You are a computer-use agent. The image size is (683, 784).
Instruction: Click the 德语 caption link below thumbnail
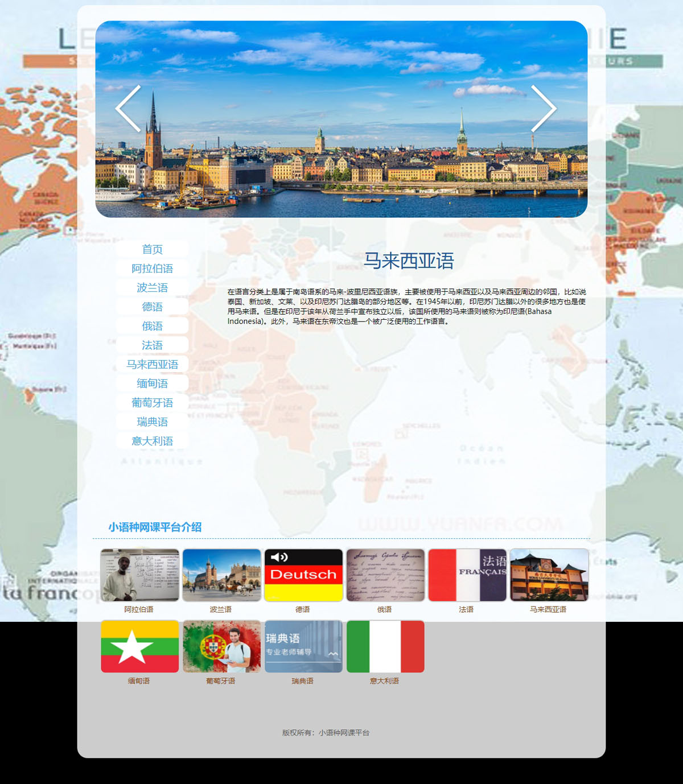pyautogui.click(x=303, y=609)
